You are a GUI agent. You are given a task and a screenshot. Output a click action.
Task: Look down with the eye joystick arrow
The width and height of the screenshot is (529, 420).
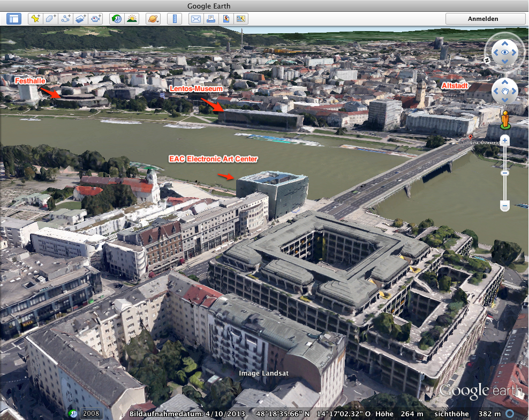click(x=505, y=62)
